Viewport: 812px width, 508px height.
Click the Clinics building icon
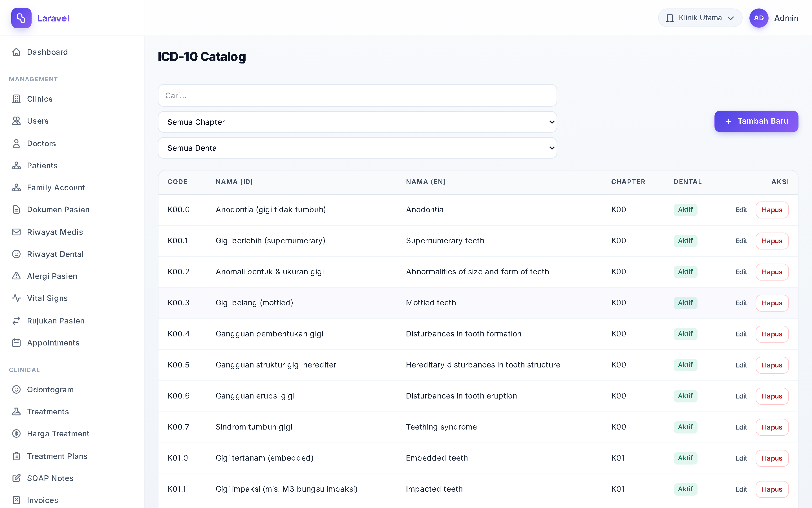coord(16,99)
